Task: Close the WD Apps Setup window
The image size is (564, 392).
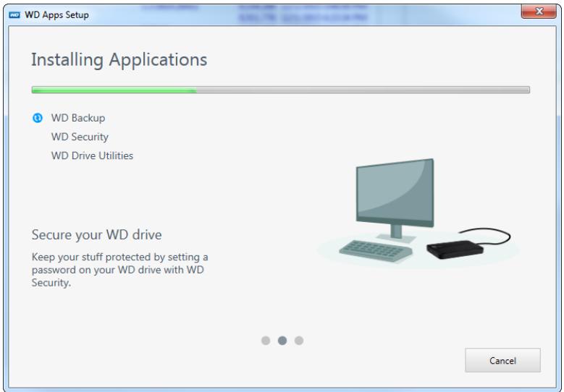Action: point(539,11)
